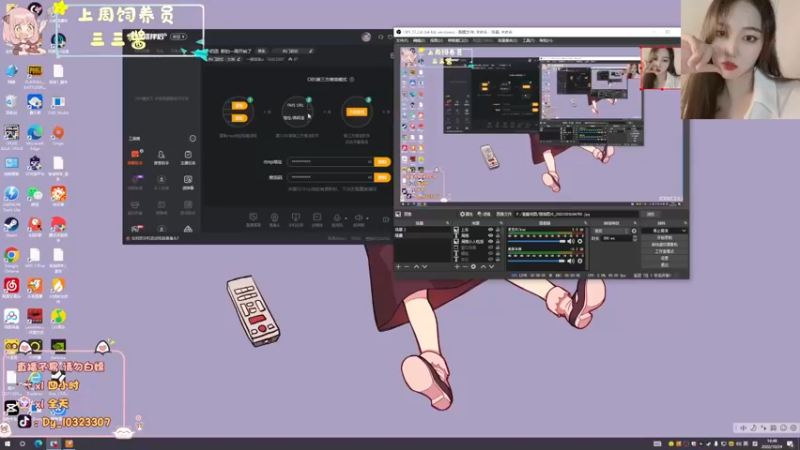800x450 pixels.
Task: Toggle lock on first OBS source
Action: (497, 230)
